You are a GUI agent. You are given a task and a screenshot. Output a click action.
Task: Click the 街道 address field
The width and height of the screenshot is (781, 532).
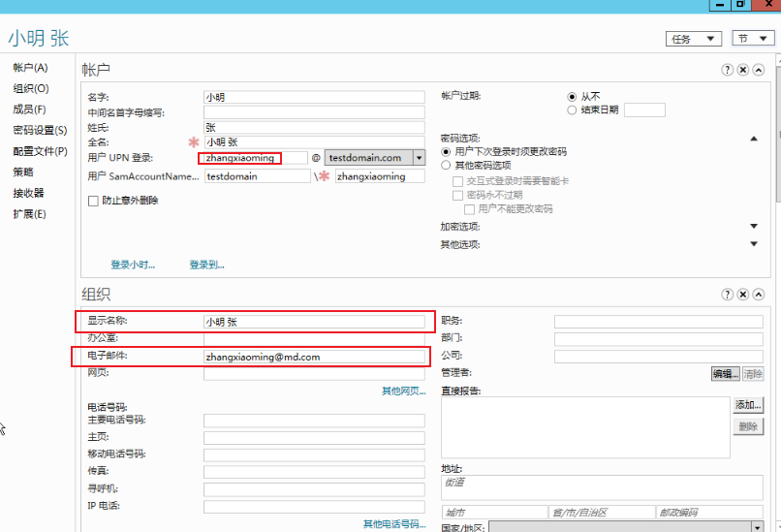click(602, 487)
